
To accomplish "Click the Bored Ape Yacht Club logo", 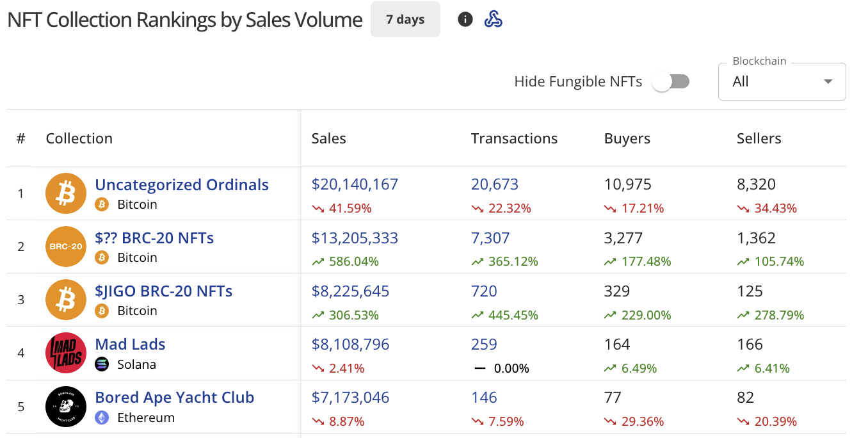I will pos(66,407).
